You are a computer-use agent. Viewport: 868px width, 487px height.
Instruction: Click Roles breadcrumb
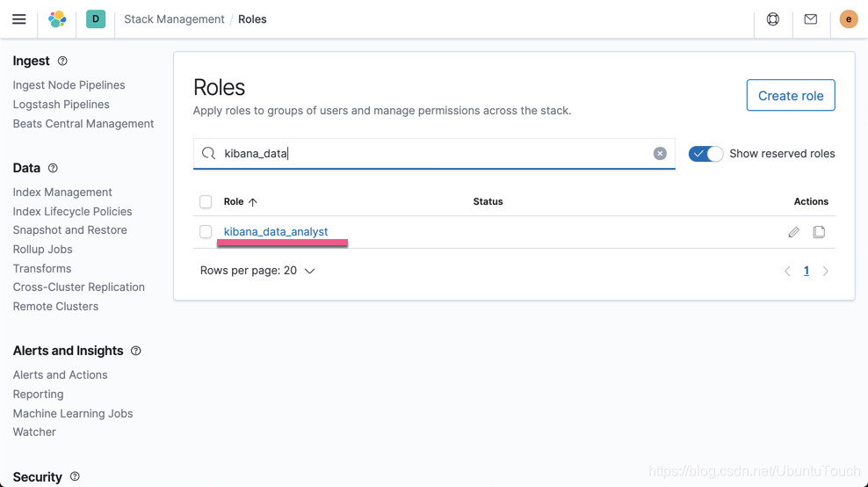(252, 19)
